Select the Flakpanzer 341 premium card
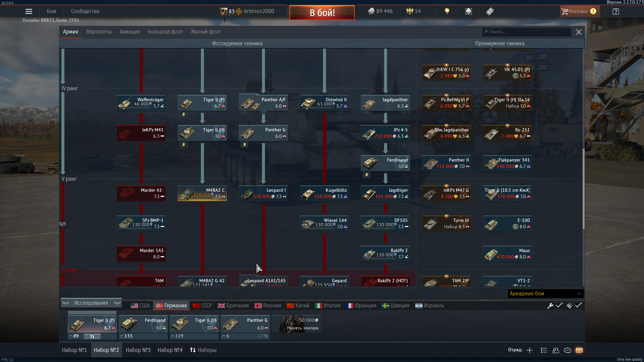 pos(507,163)
